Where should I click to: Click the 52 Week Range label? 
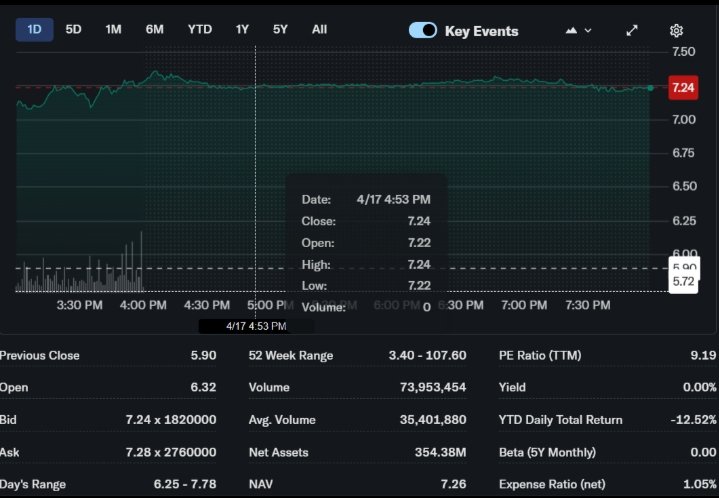click(x=290, y=355)
